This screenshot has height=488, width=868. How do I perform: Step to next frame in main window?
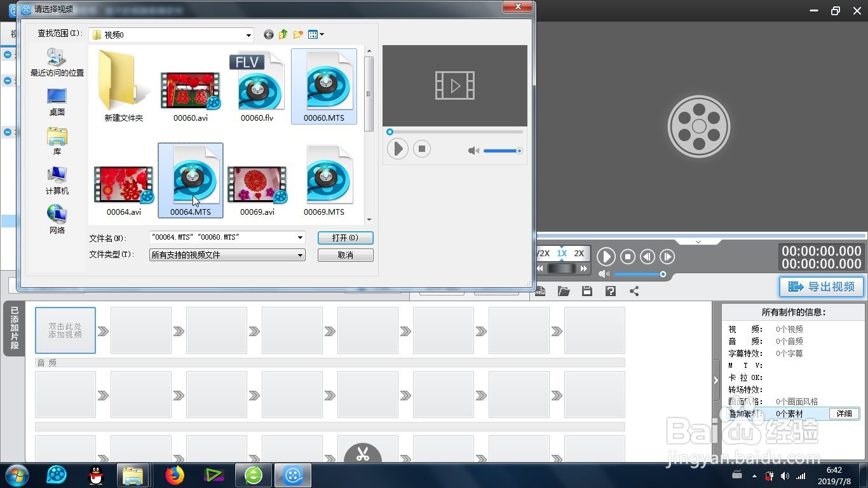click(x=667, y=257)
